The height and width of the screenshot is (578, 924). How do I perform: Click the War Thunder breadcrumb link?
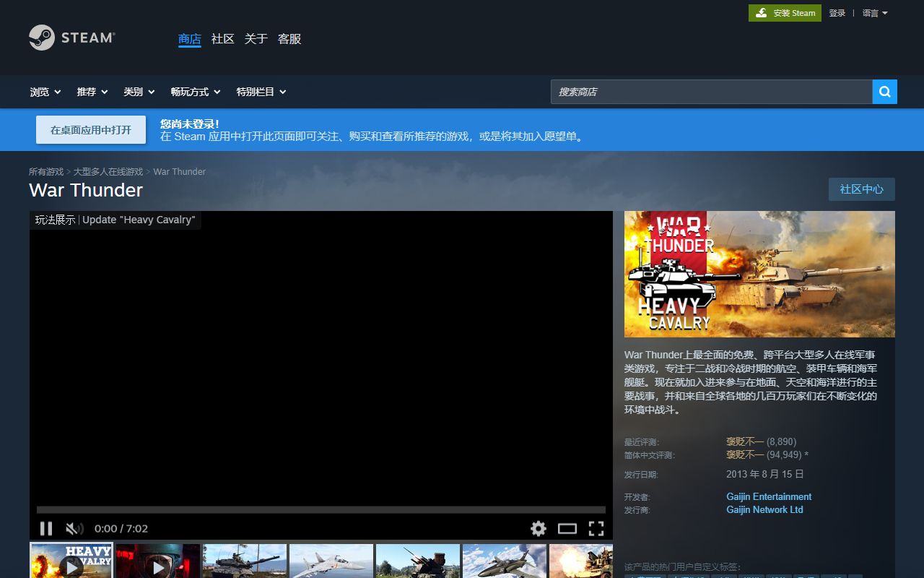[x=180, y=172]
